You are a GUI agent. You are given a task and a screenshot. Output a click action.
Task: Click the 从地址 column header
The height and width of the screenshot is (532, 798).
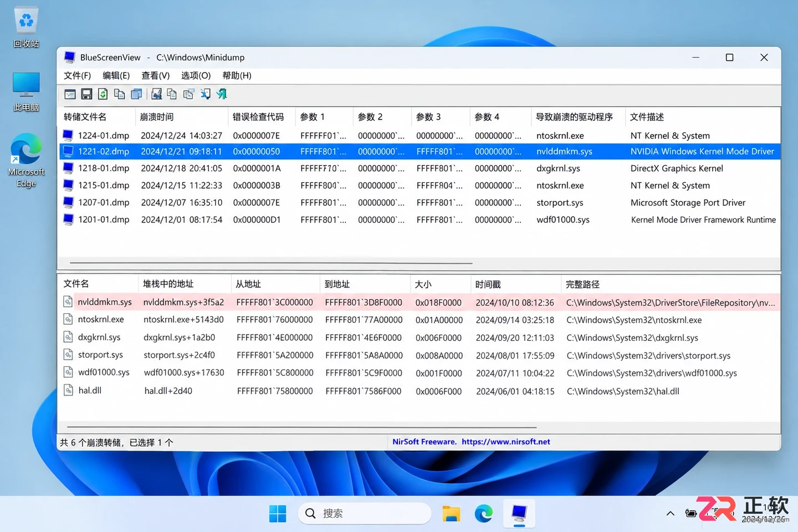(x=275, y=284)
